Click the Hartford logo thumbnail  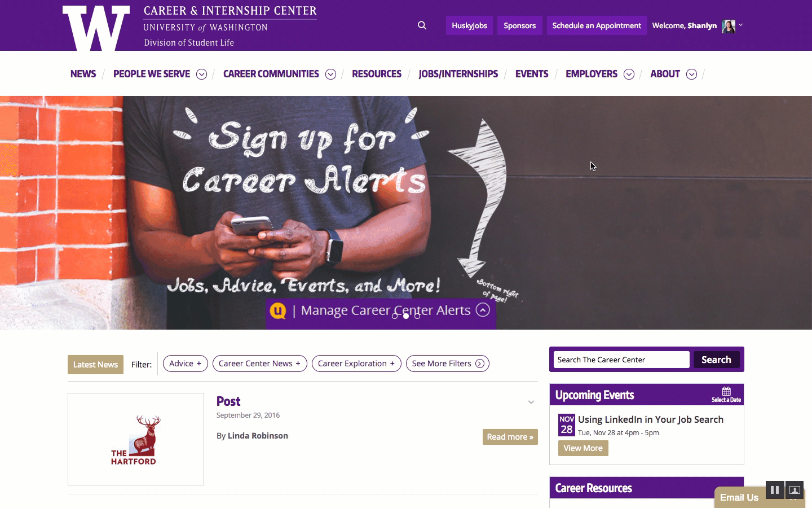pos(136,439)
